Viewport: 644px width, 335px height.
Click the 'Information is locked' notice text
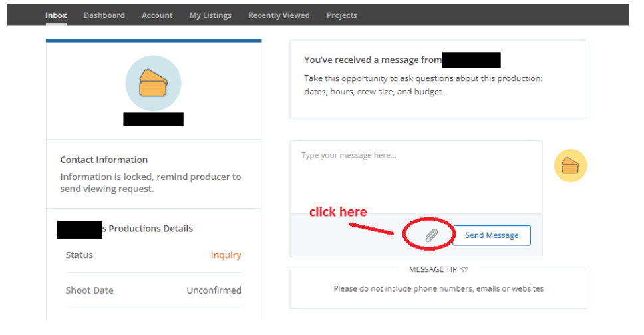[x=150, y=183]
